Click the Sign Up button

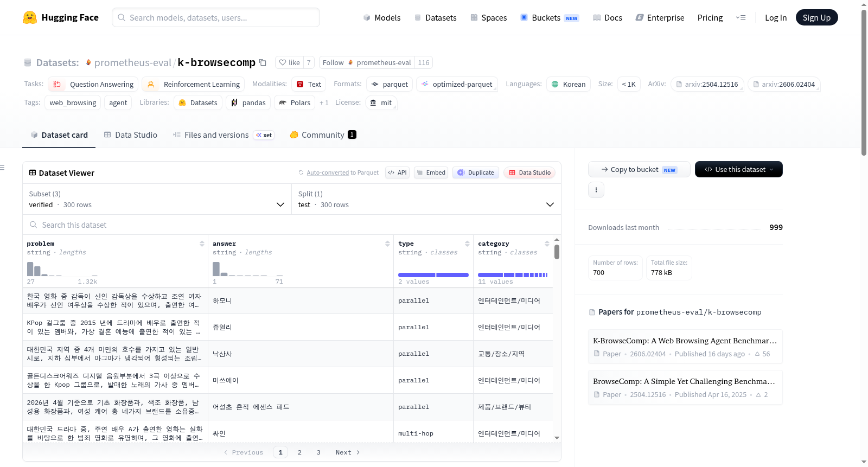tap(816, 17)
